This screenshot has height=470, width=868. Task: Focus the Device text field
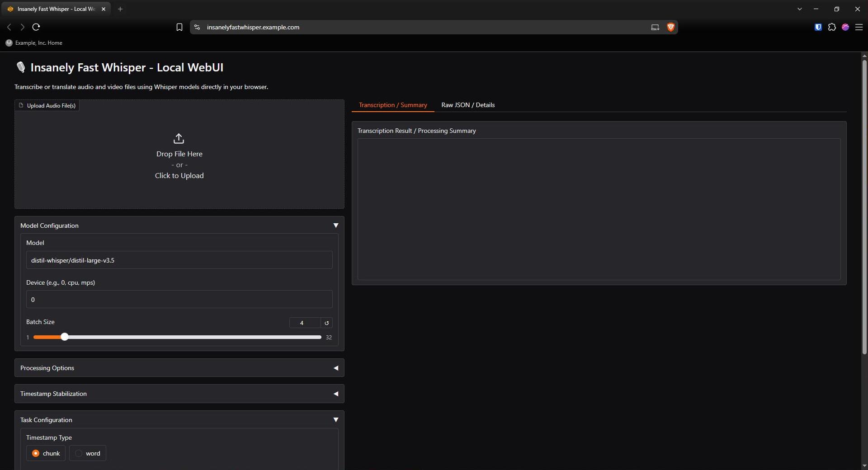click(179, 300)
